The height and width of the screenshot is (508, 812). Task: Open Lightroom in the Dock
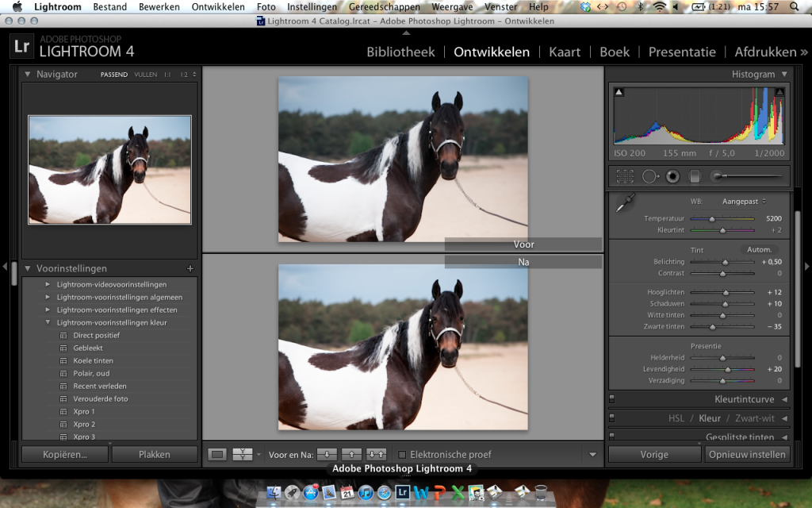[x=402, y=492]
